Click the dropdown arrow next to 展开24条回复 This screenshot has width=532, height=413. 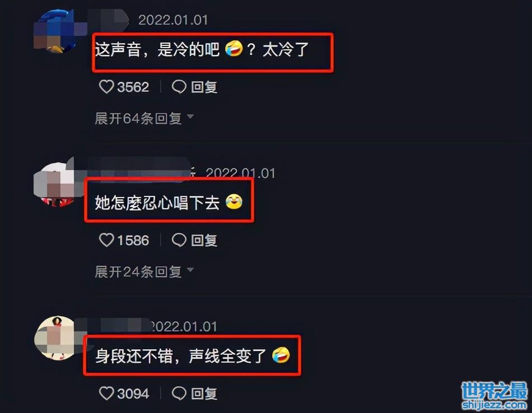pos(190,270)
